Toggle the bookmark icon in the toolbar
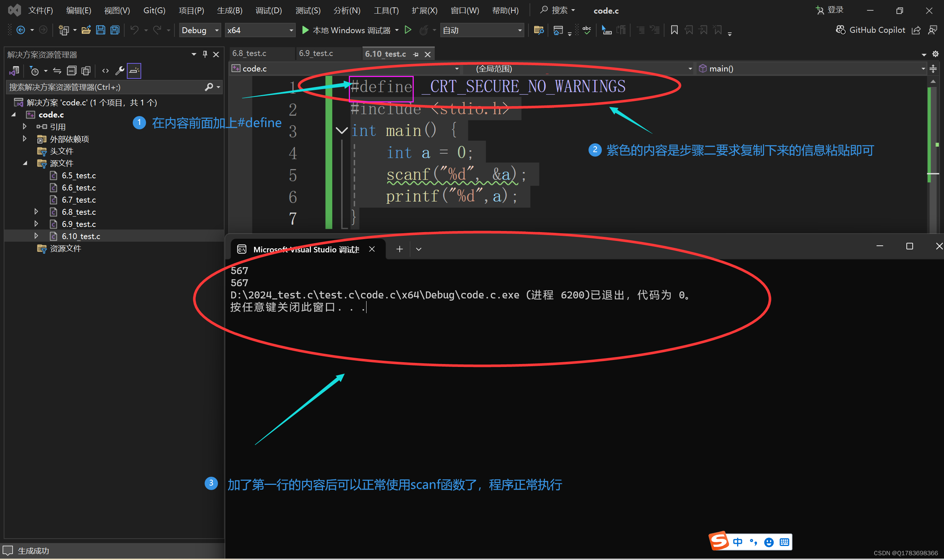Screen dimensions: 944x560 coord(674,30)
